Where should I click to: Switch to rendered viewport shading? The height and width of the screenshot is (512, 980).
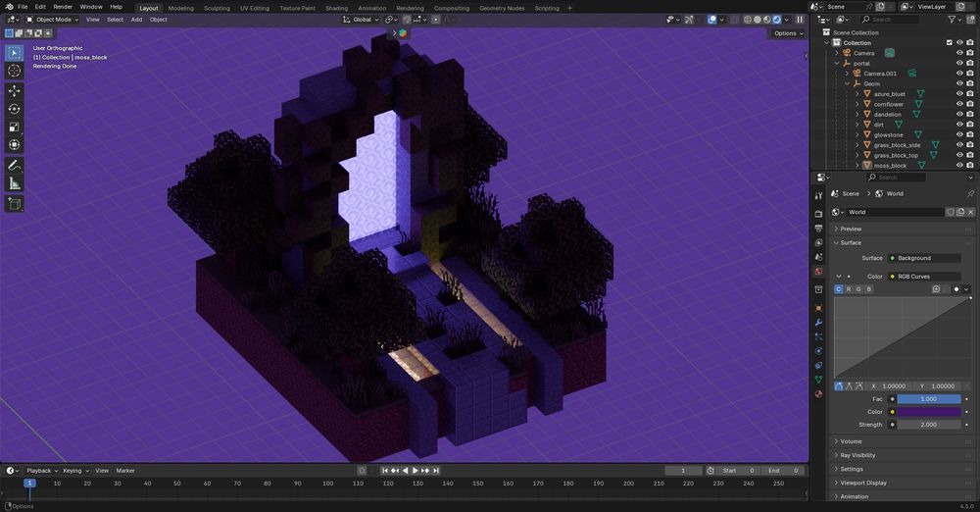click(x=777, y=20)
